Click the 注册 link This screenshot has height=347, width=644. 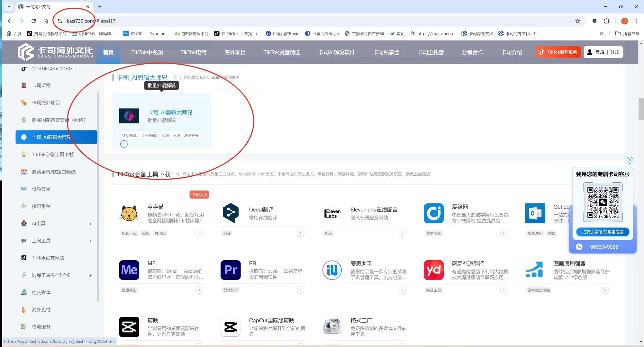click(x=615, y=52)
